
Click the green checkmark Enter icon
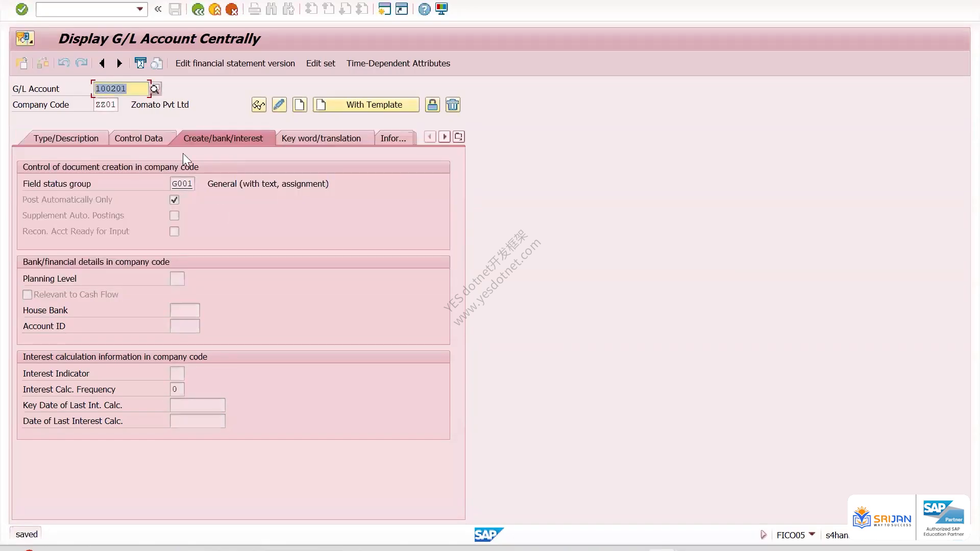click(21, 9)
